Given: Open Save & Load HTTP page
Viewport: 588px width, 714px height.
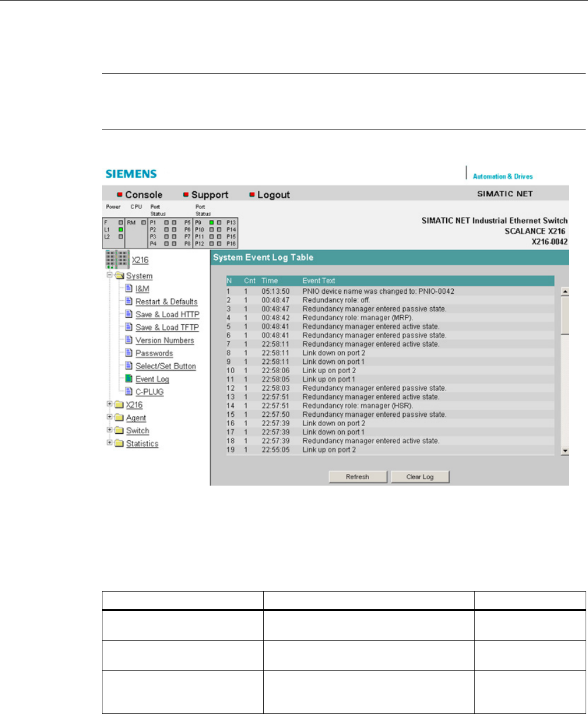Looking at the screenshot, I should click(167, 315).
